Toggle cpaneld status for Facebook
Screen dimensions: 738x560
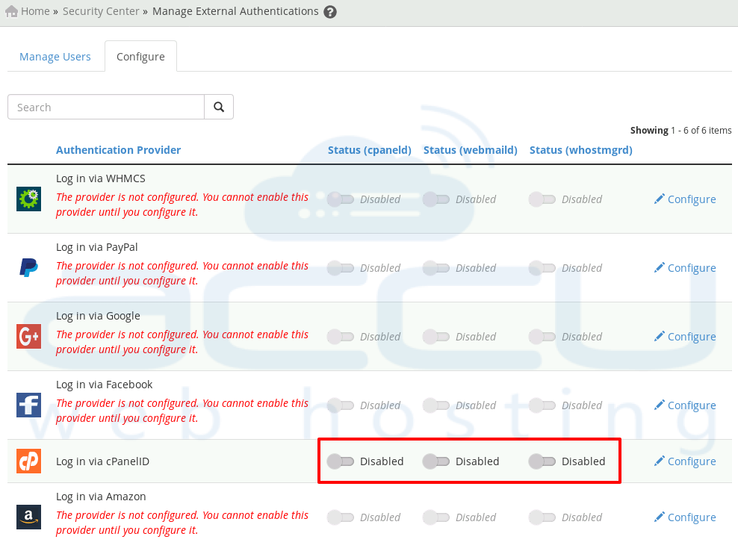pos(341,405)
